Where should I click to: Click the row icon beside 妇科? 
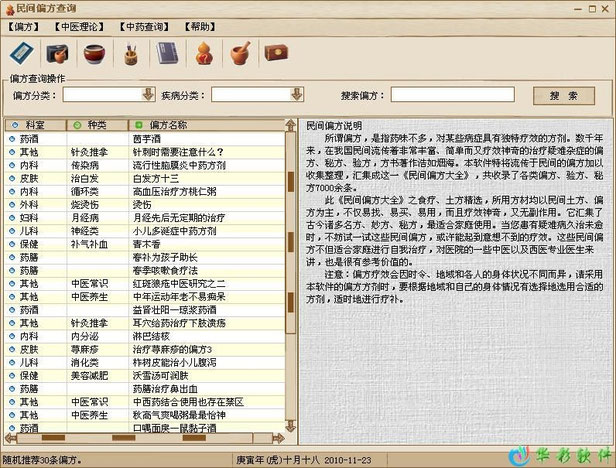pos(12,218)
